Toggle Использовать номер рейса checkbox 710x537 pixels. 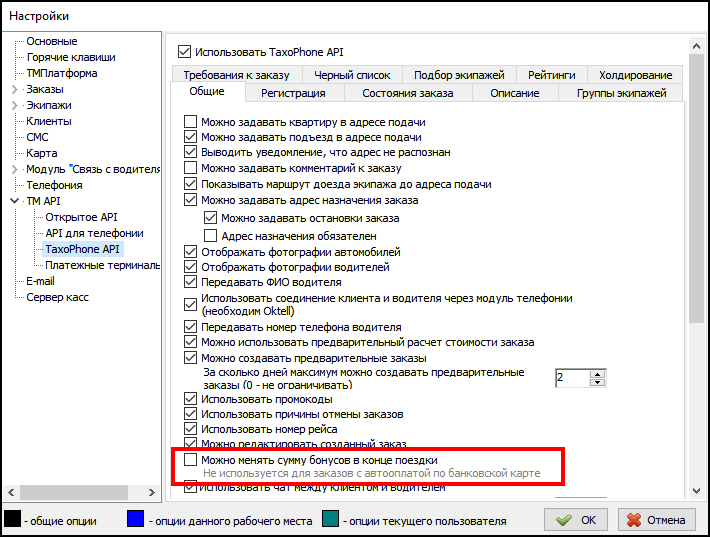point(190,429)
